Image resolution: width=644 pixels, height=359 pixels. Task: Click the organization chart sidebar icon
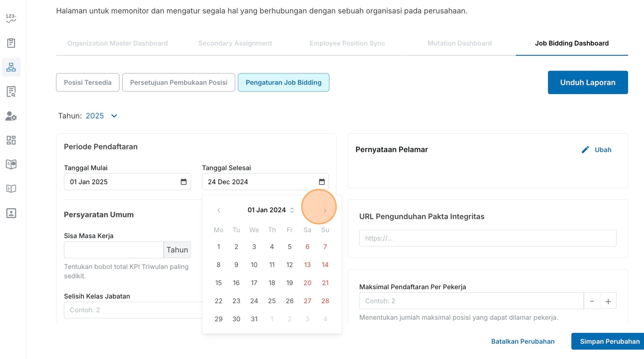[x=11, y=67]
